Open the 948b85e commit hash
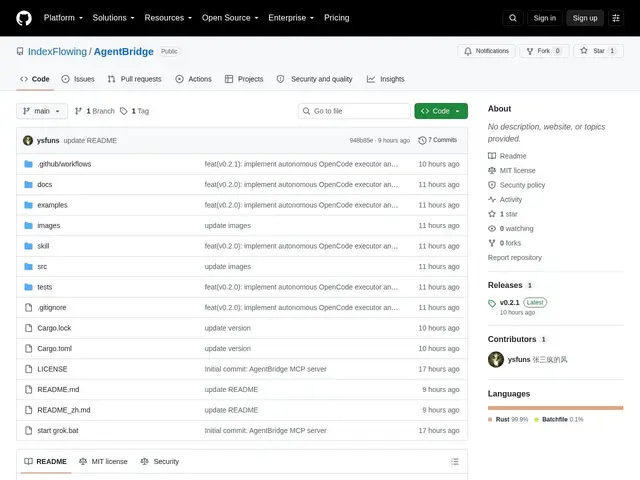 click(x=361, y=140)
